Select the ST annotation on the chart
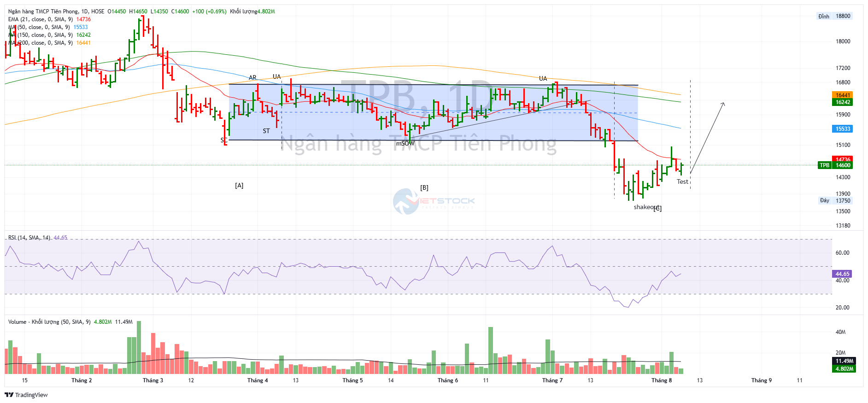Viewport: 868px width, 403px height. (266, 131)
